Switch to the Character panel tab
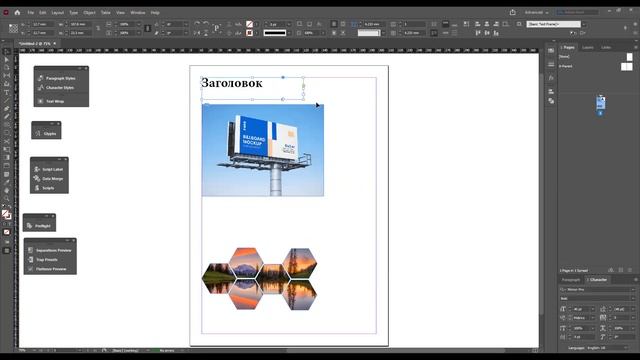The image size is (640, 360). click(597, 280)
